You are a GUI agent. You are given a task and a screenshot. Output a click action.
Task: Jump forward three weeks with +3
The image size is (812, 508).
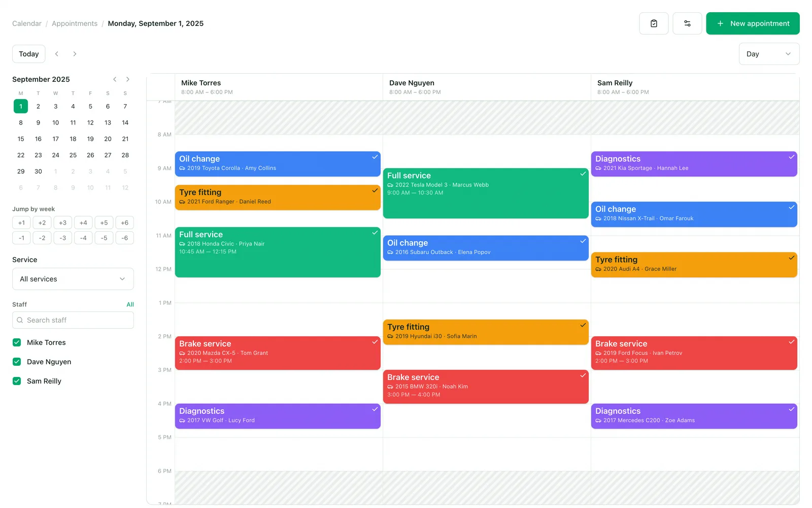tap(63, 223)
